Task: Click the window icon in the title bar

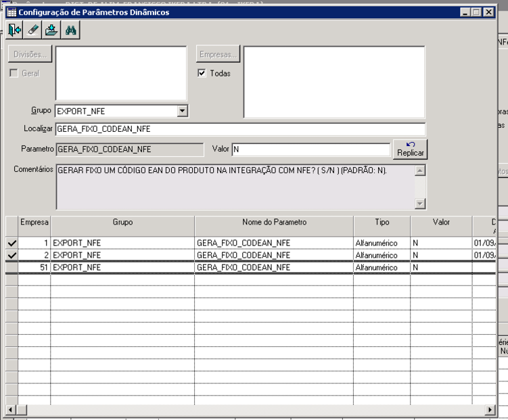Action: 11,12
